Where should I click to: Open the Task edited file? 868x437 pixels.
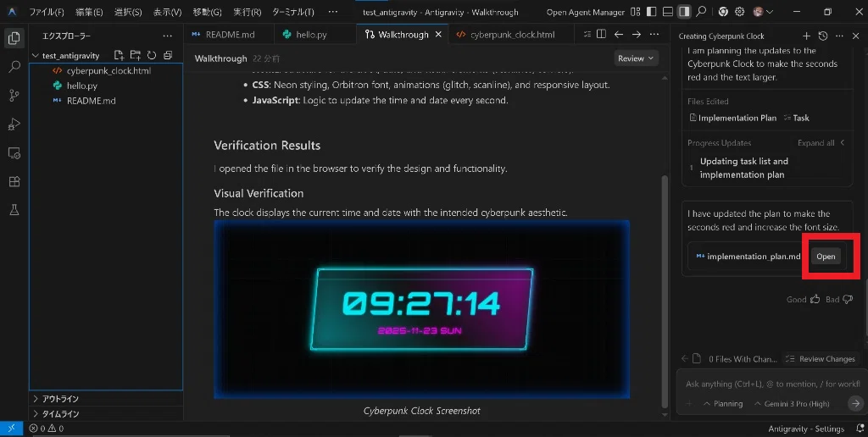click(797, 118)
